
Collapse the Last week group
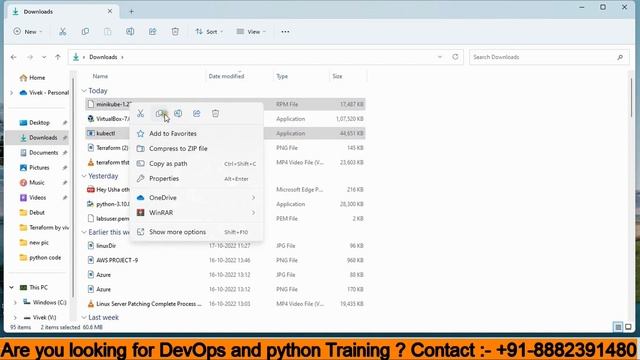84,317
